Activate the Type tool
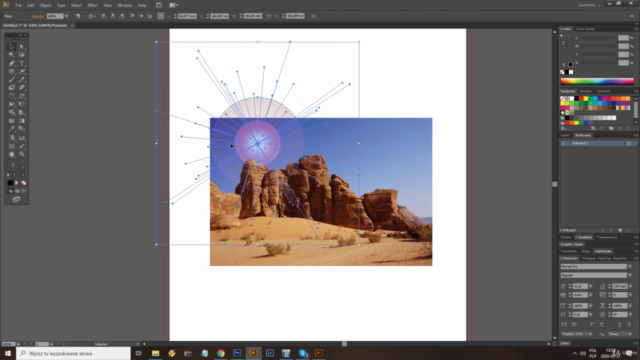This screenshot has width=640, height=360. click(x=22, y=63)
